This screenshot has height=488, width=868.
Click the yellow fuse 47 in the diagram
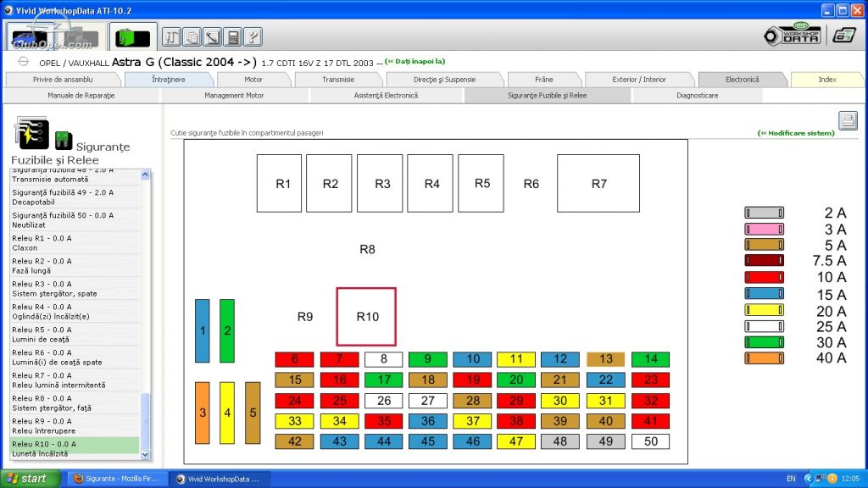[516, 441]
